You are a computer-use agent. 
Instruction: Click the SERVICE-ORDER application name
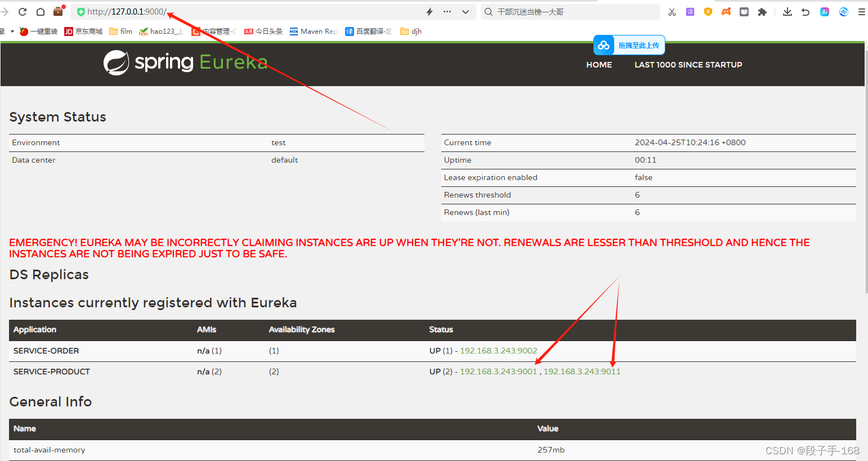46,351
